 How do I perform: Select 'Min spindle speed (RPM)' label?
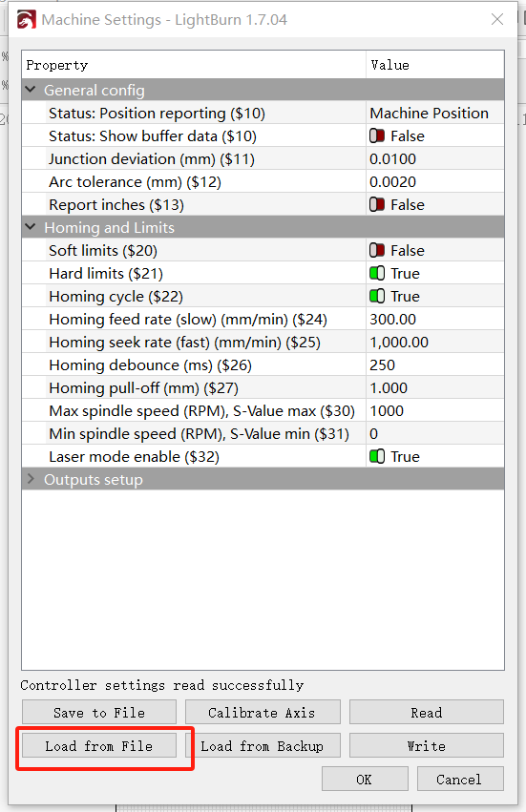point(199,434)
